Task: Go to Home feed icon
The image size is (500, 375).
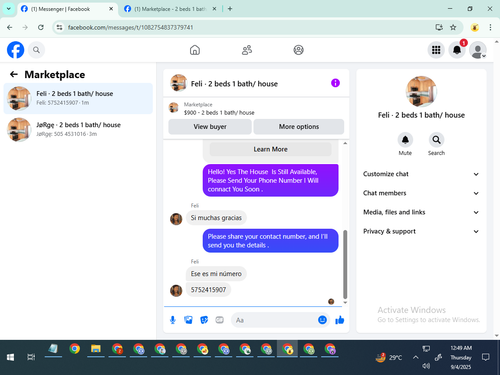Action: (195, 50)
